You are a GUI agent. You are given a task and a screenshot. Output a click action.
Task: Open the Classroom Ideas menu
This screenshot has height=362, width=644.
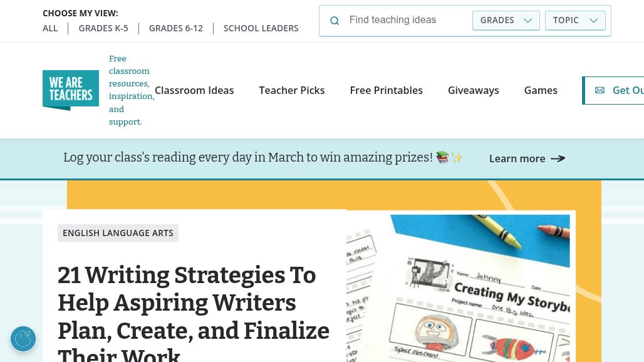click(194, 90)
